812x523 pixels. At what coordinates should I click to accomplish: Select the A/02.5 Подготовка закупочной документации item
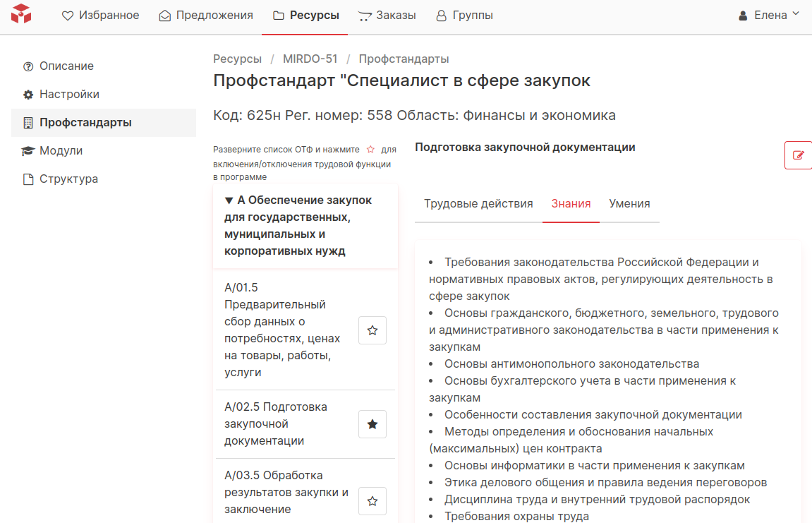point(276,424)
